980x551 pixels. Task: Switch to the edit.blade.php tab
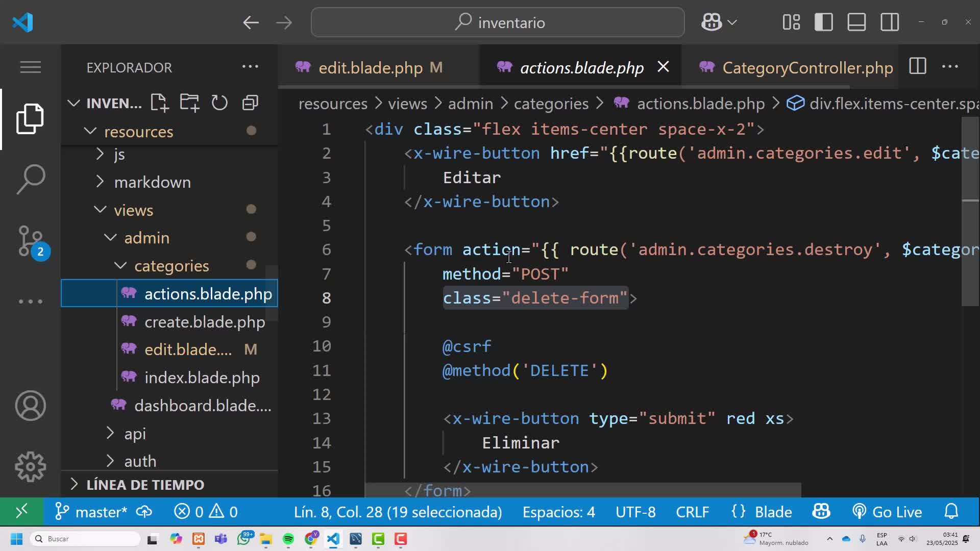(x=378, y=67)
